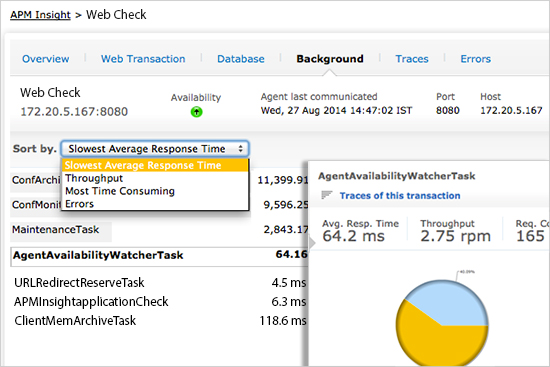This screenshot has height=367, width=550.
Task: Click the ConfMoni row beside the dropdown
Action: [36, 205]
